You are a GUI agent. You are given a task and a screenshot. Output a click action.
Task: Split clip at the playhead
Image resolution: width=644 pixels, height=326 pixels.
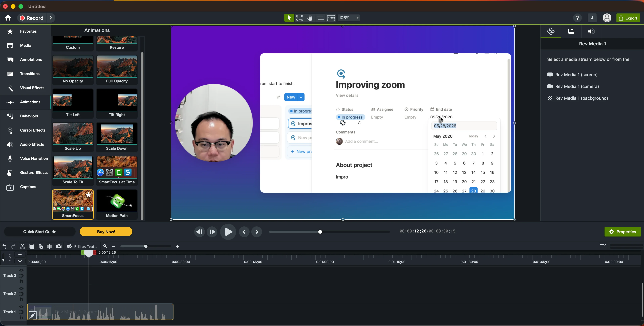pos(50,246)
